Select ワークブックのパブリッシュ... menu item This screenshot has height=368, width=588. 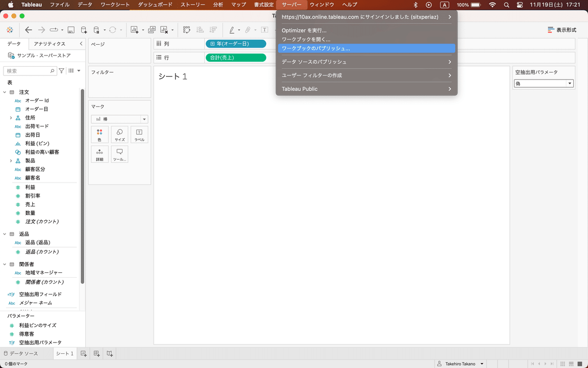(x=367, y=49)
